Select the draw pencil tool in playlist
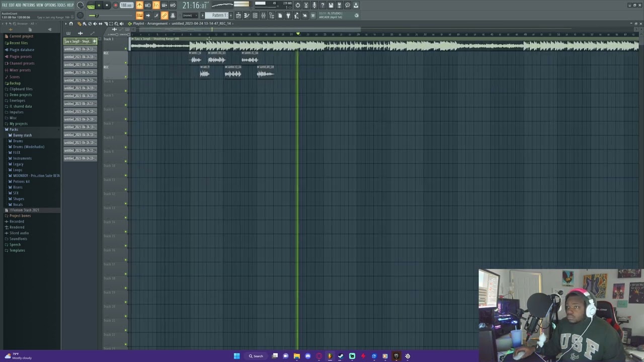The width and height of the screenshot is (644, 362). pos(79,24)
